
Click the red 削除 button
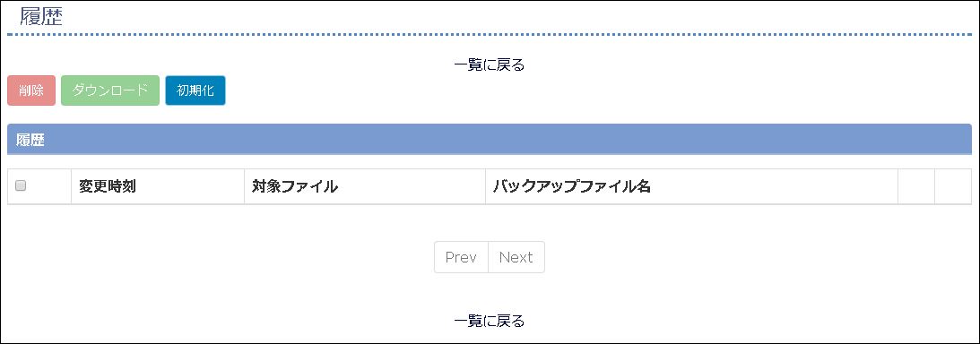coord(31,90)
